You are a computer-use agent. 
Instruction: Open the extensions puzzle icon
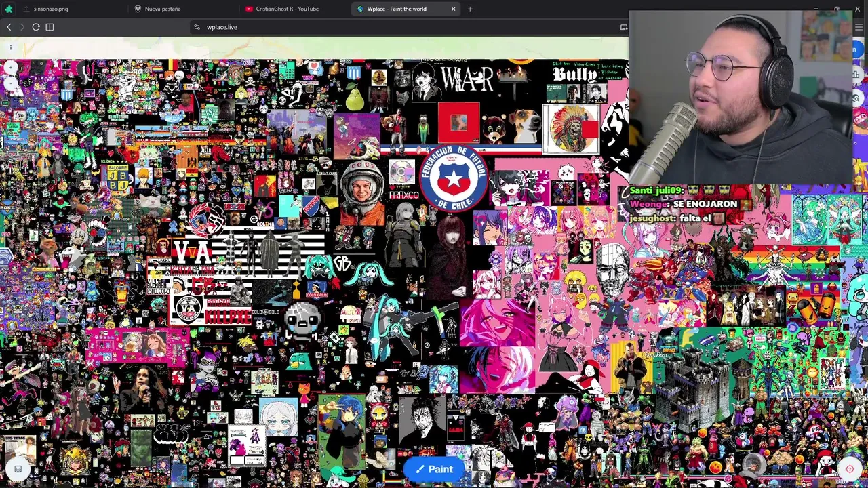(x=9, y=9)
